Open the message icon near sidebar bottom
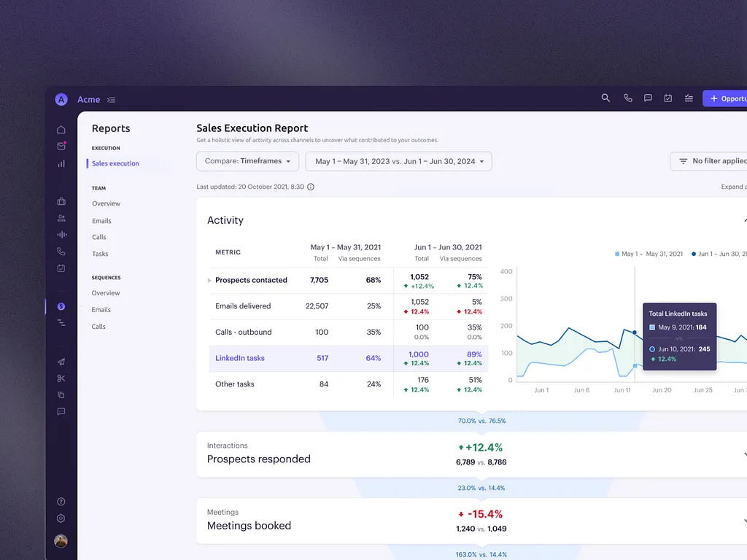Image resolution: width=747 pixels, height=560 pixels. pos(61,411)
